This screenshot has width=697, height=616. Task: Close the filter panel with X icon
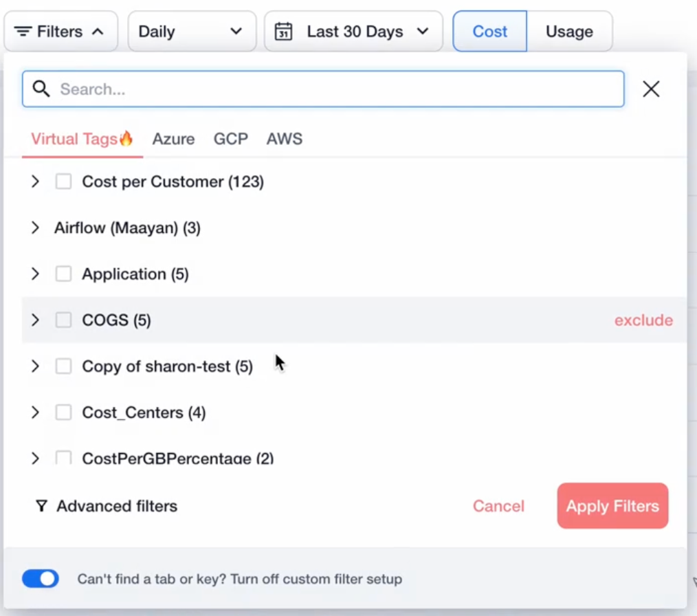coord(650,89)
